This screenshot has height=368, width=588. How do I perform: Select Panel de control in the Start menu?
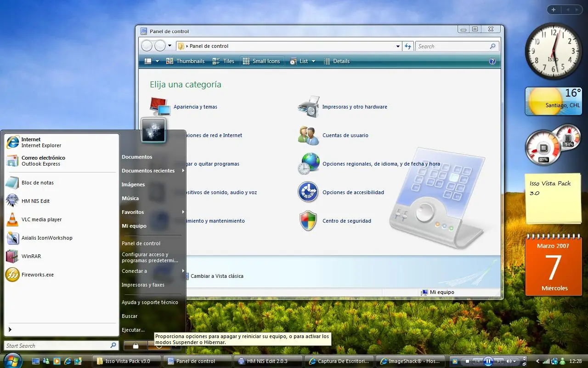(x=141, y=243)
